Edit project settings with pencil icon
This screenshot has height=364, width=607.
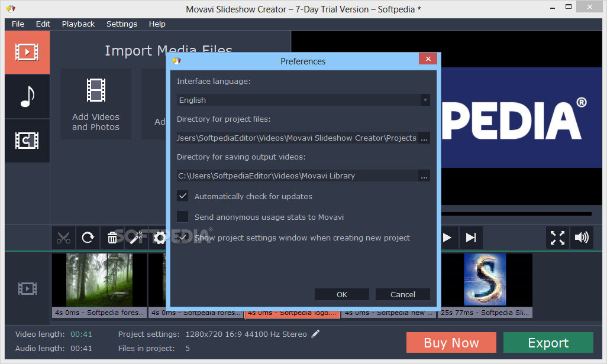[315, 334]
